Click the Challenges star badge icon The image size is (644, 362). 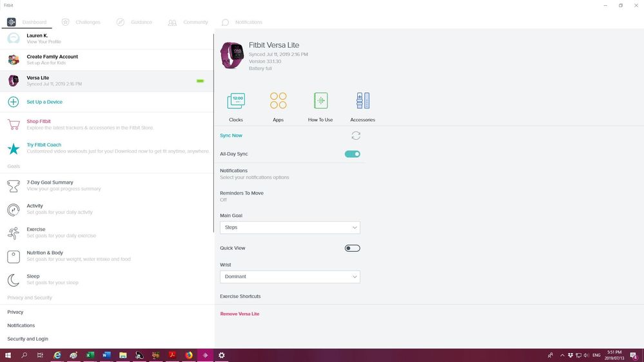65,22
